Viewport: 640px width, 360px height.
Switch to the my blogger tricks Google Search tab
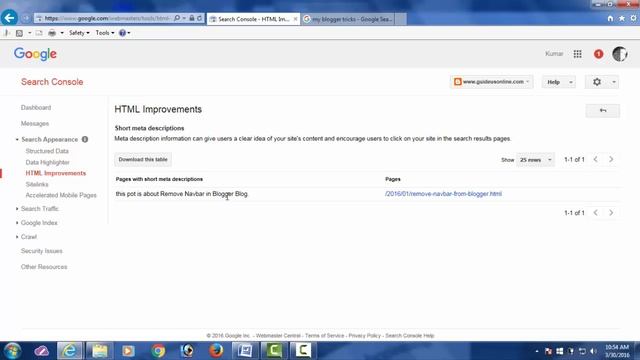[348, 19]
